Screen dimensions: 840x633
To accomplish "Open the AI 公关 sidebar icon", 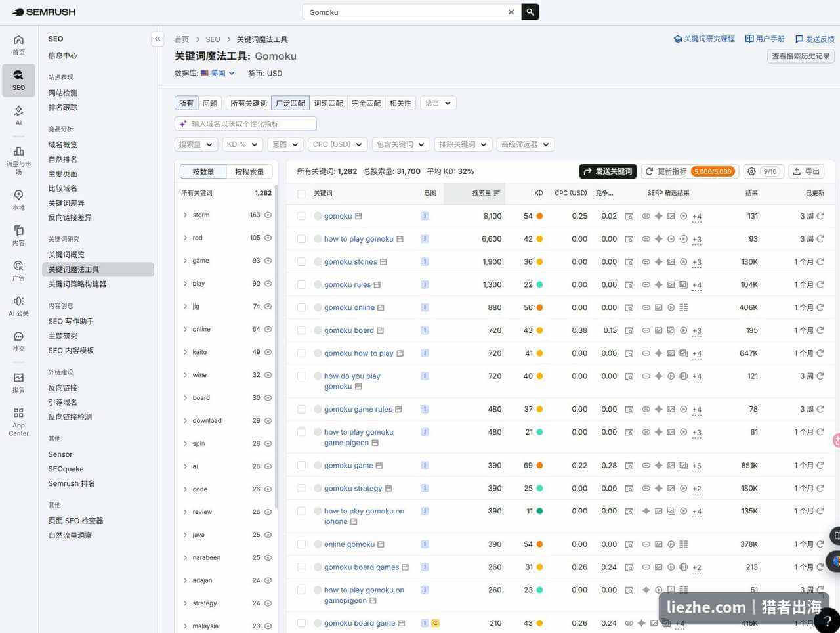I will click(18, 306).
